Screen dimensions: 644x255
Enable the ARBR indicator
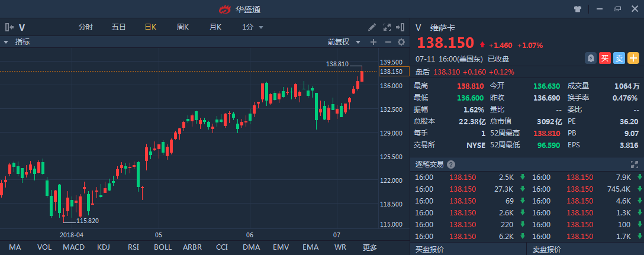[x=192, y=247]
